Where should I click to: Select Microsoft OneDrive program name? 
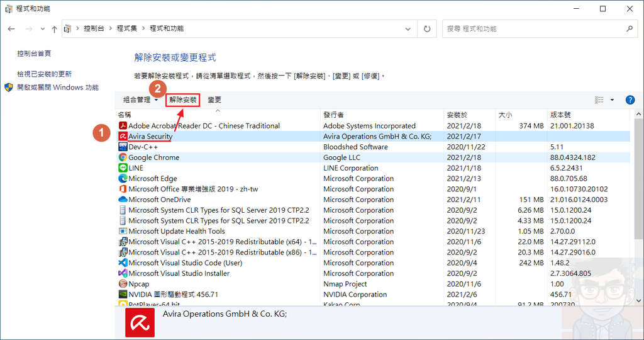pyautogui.click(x=160, y=200)
